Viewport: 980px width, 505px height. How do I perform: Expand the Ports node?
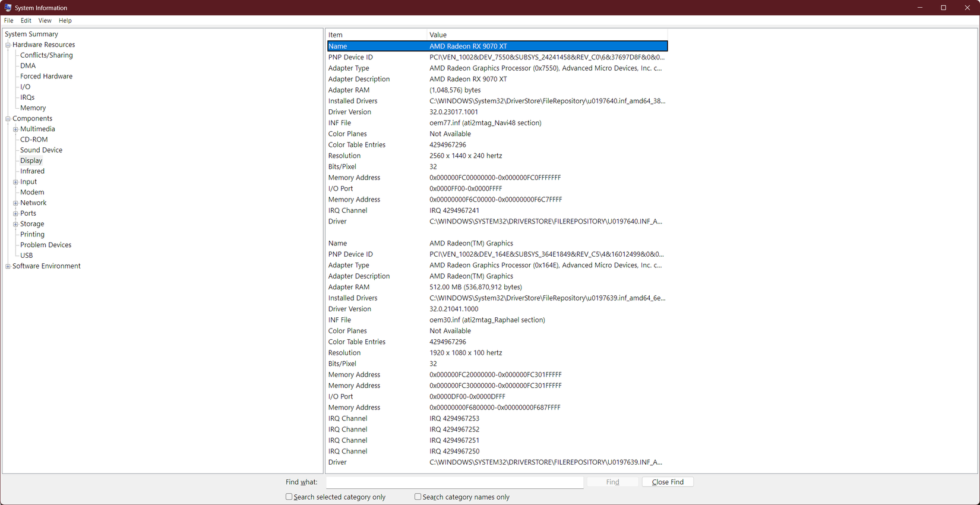click(15, 213)
